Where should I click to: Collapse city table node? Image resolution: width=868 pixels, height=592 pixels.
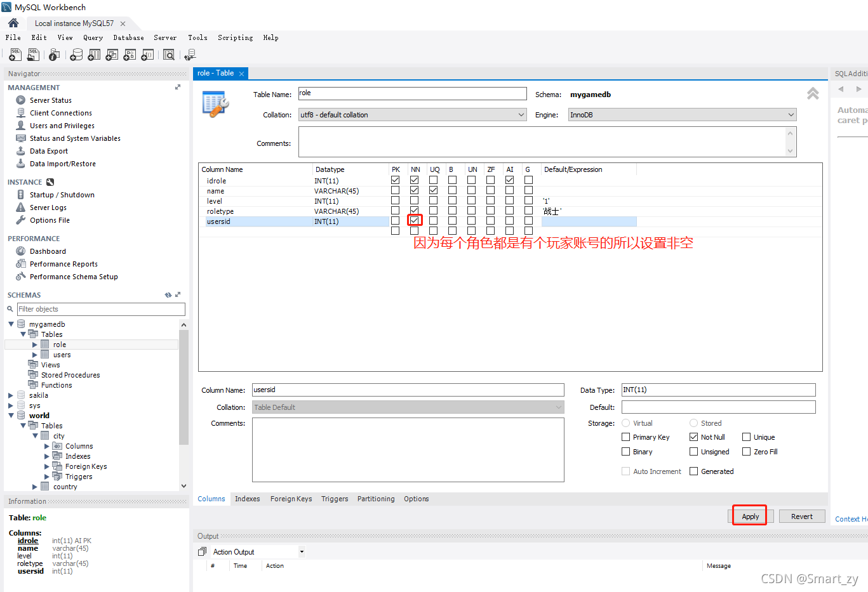click(x=35, y=436)
